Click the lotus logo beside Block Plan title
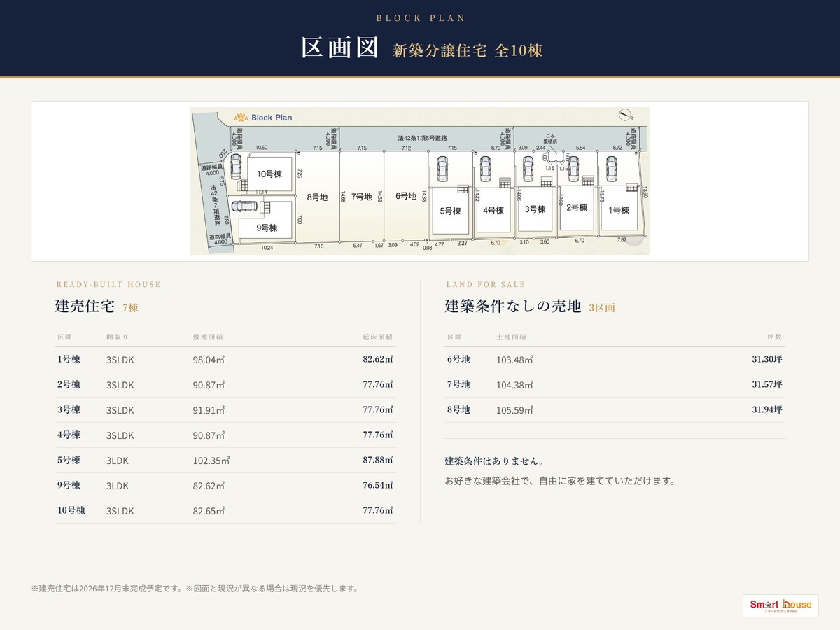The image size is (840, 630). (x=241, y=117)
